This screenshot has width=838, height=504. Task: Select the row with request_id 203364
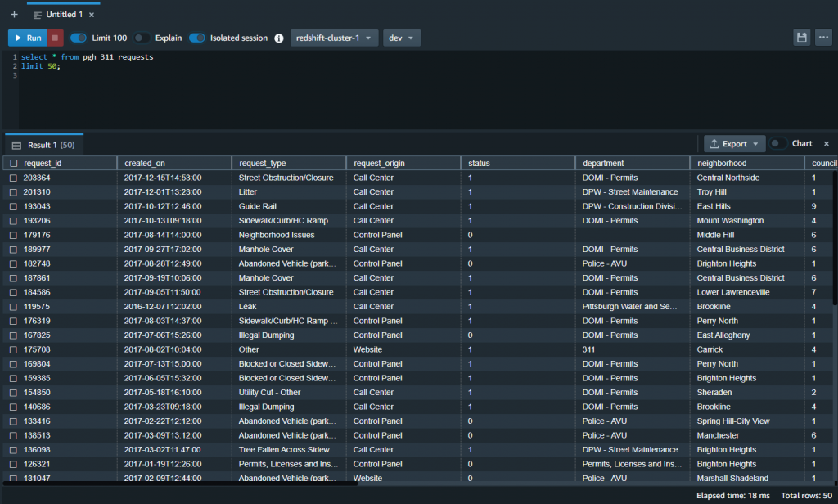pyautogui.click(x=13, y=178)
